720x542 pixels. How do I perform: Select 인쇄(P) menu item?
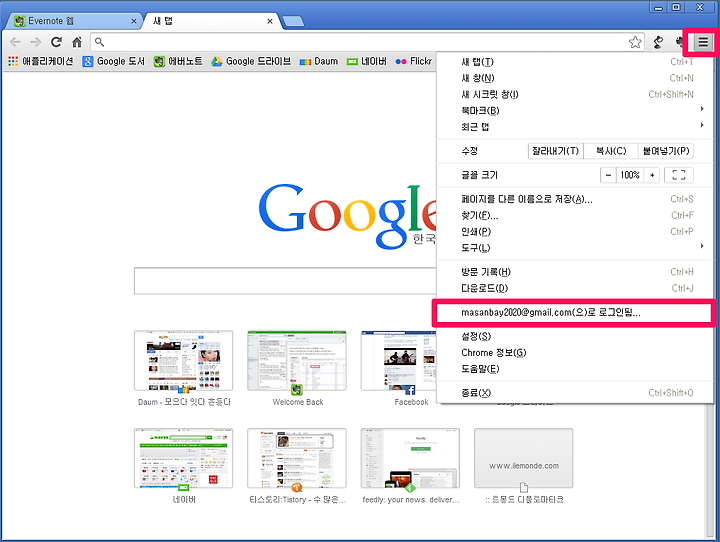pos(575,231)
